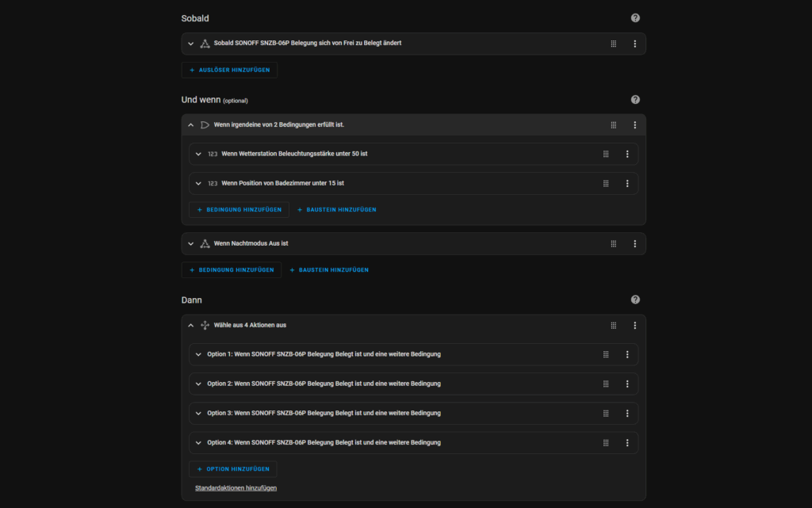Expand Option 3 details
This screenshot has height=508, width=812.
coord(198,414)
